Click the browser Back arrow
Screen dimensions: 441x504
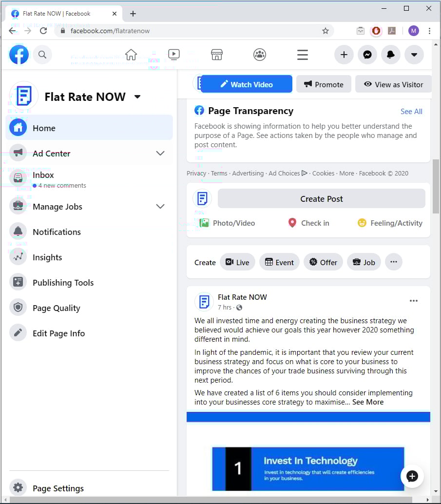tap(12, 31)
